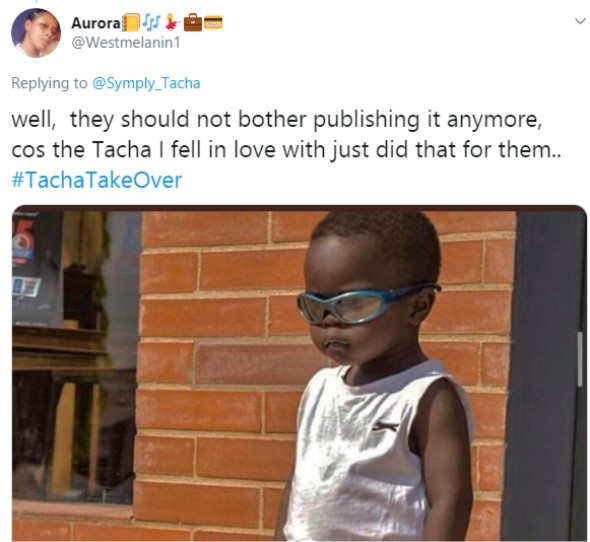Image resolution: width=590 pixels, height=542 pixels.
Task: Click the 'Replying to' label
Action: pyautogui.click(x=49, y=83)
